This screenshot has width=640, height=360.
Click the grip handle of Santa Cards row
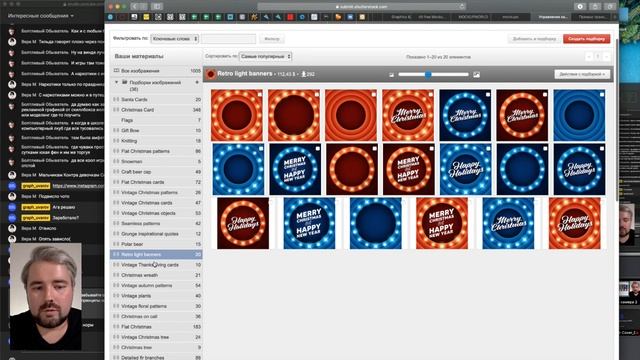pos(116,99)
